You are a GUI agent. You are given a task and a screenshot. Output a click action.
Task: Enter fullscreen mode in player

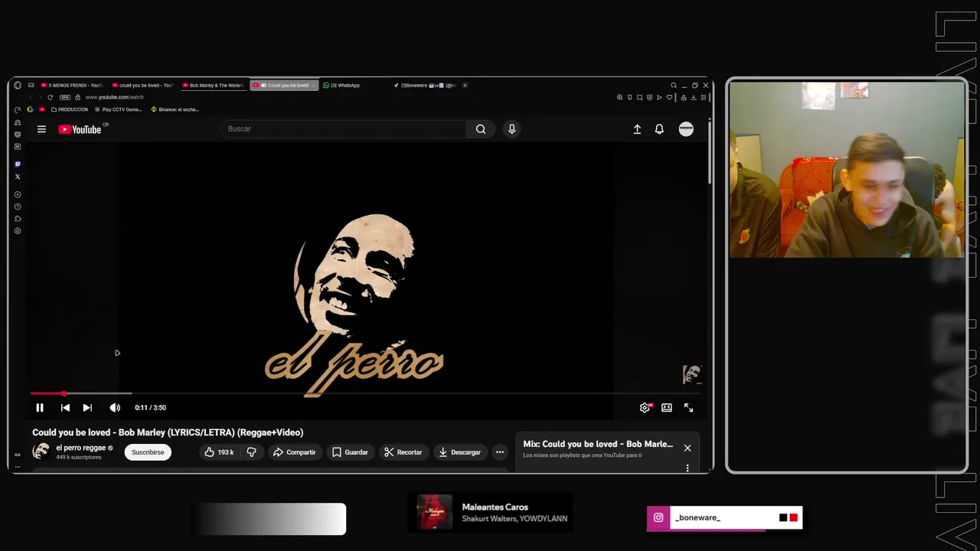click(x=688, y=408)
